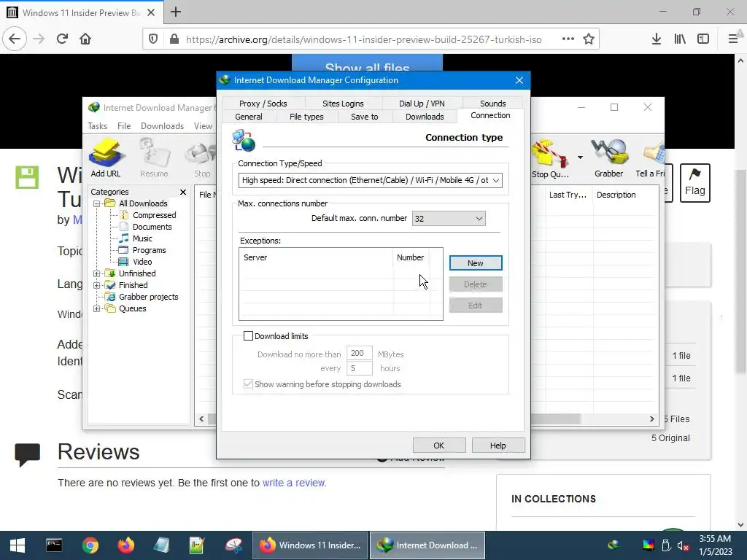Open Stop Queue dropdown arrow

pos(580,157)
